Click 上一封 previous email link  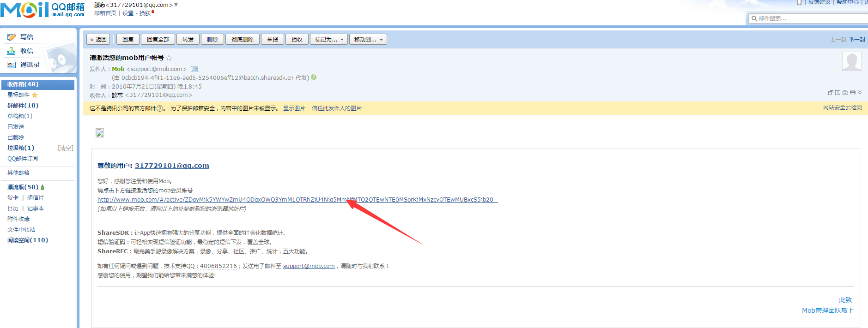coord(838,40)
